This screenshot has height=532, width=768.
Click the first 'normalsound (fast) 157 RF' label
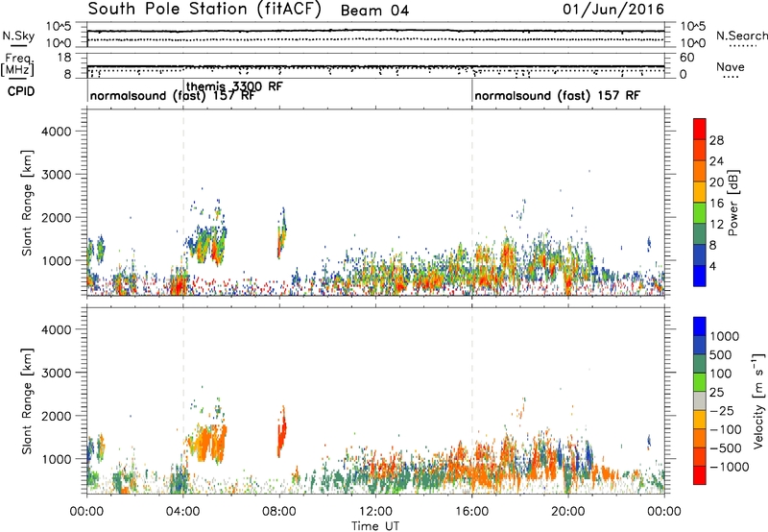(x=172, y=95)
